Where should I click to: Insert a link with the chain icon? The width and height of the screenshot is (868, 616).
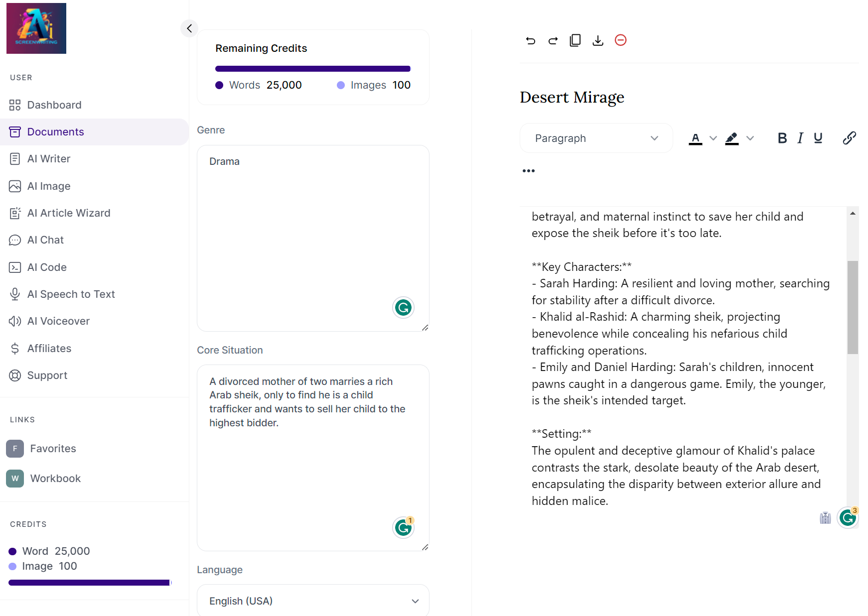tap(849, 138)
